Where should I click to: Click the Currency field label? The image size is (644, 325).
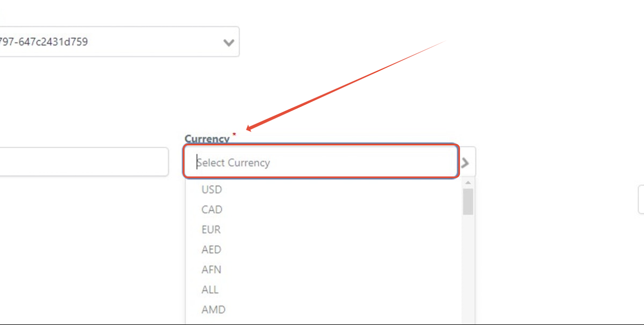point(207,139)
